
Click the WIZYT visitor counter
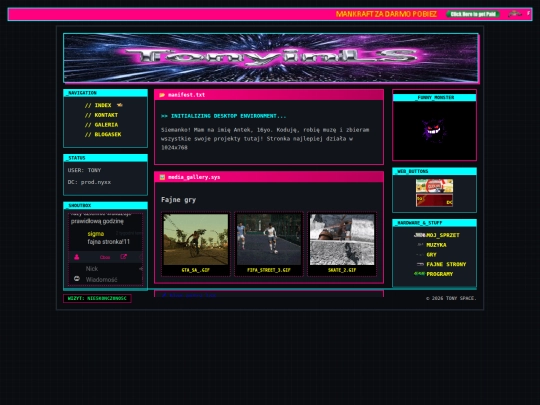click(97, 298)
